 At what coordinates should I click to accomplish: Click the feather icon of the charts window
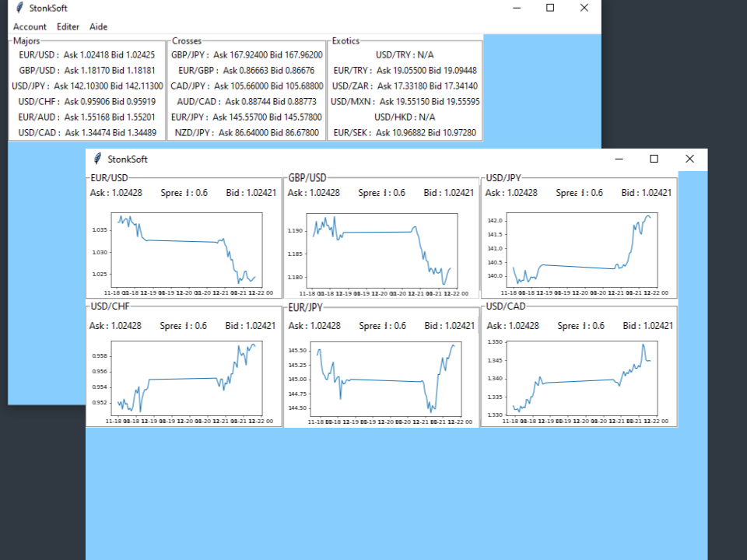(x=97, y=159)
